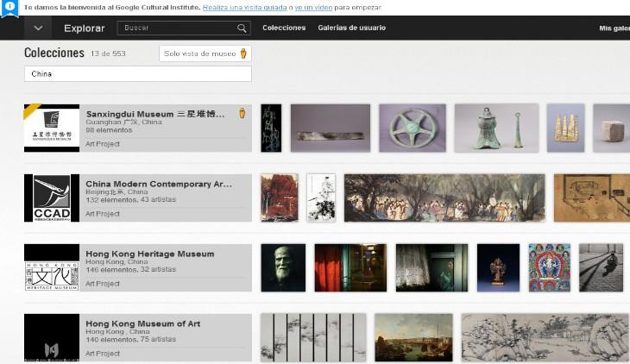Image resolution: width=630 pixels, height=364 pixels.
Task: Open the Explorar section
Action: 84,28
